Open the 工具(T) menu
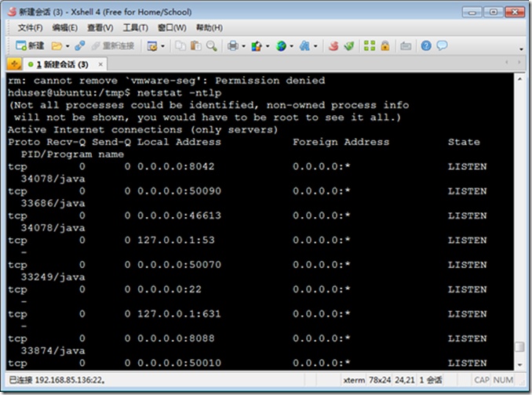 pos(136,27)
